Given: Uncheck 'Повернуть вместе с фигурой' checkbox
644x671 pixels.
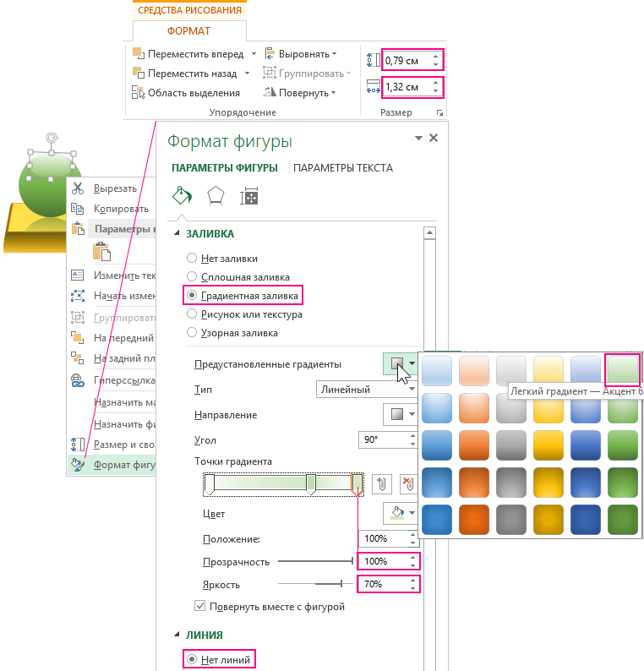Looking at the screenshot, I should pyautogui.click(x=200, y=606).
